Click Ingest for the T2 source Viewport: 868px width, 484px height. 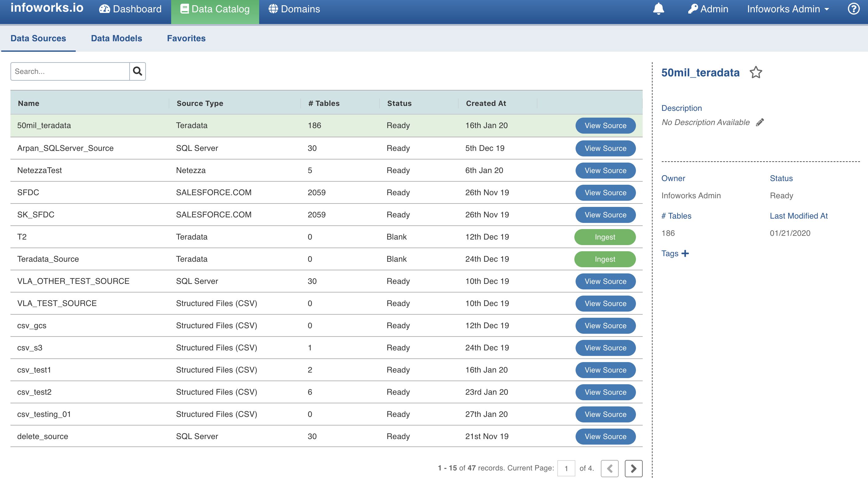pos(605,237)
